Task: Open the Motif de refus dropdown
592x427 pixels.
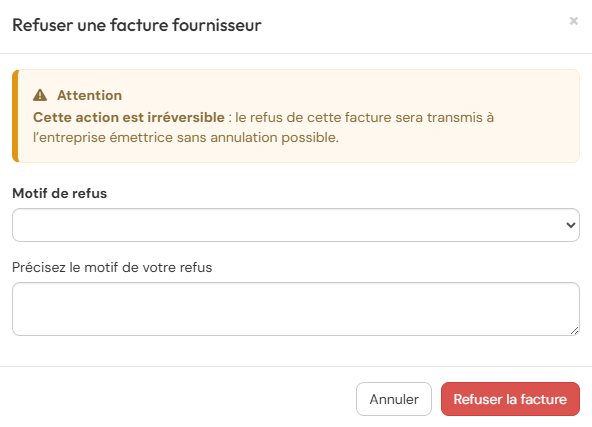Action: coord(296,225)
